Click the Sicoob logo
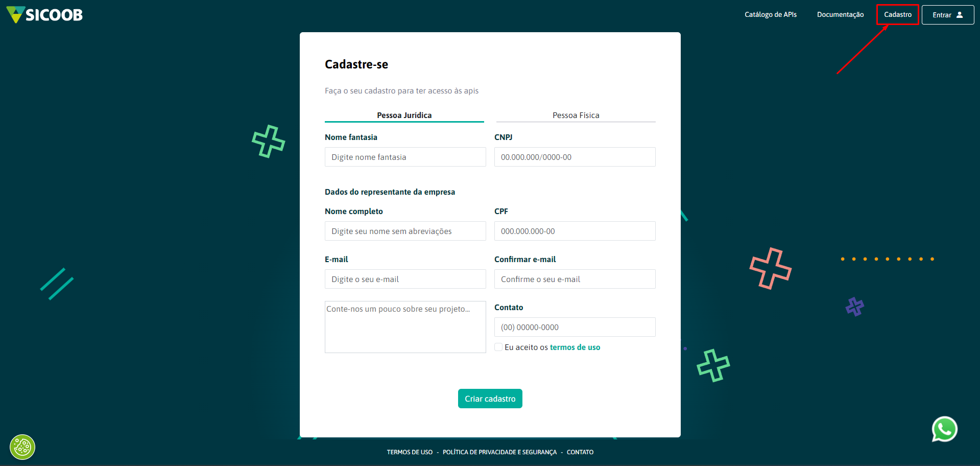The height and width of the screenshot is (466, 980). pos(44,15)
